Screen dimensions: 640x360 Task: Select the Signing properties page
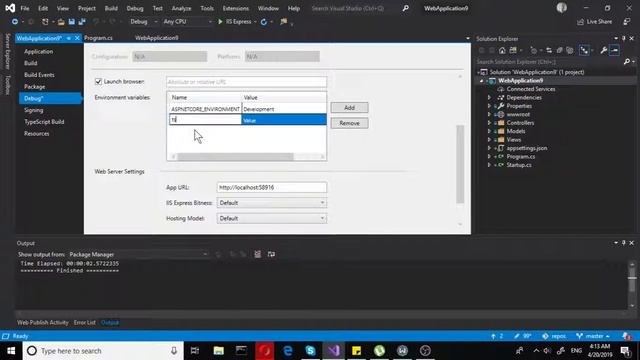tap(33, 110)
